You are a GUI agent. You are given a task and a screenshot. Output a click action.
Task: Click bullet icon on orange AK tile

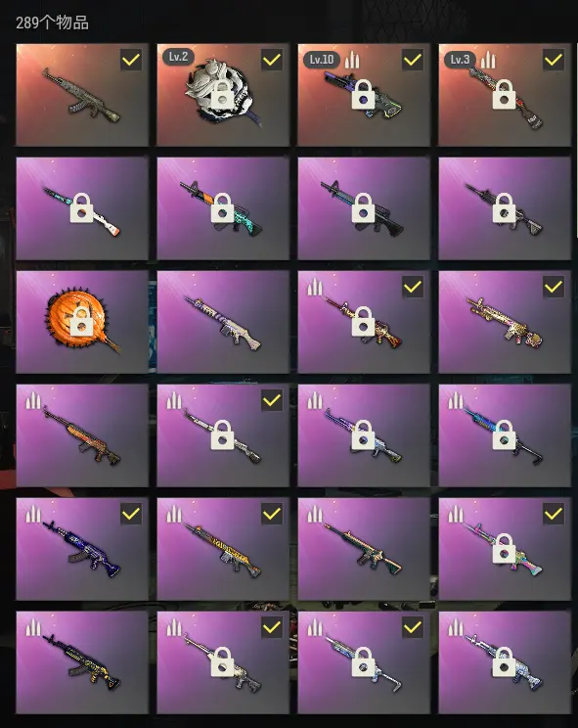[x=33, y=400]
